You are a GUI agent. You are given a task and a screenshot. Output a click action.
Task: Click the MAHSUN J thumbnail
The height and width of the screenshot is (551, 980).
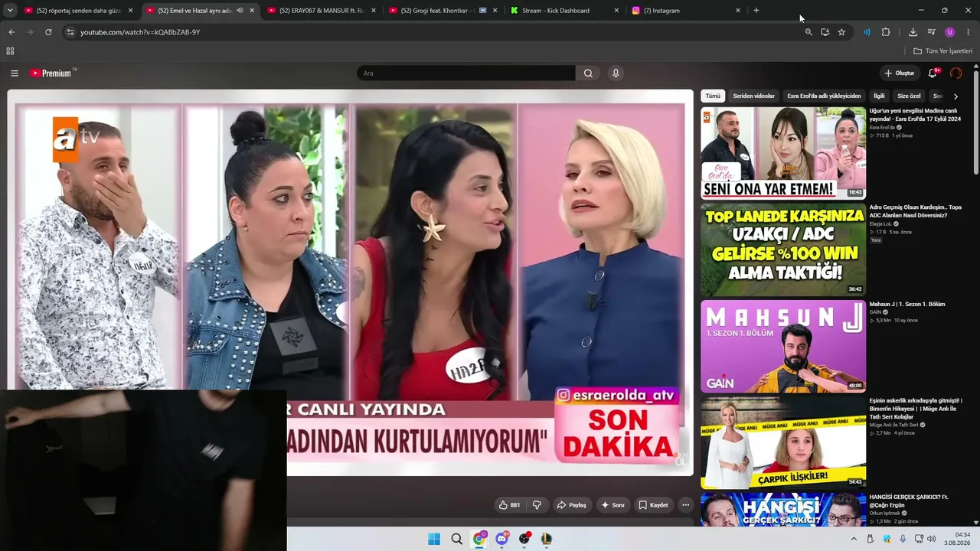pyautogui.click(x=783, y=346)
